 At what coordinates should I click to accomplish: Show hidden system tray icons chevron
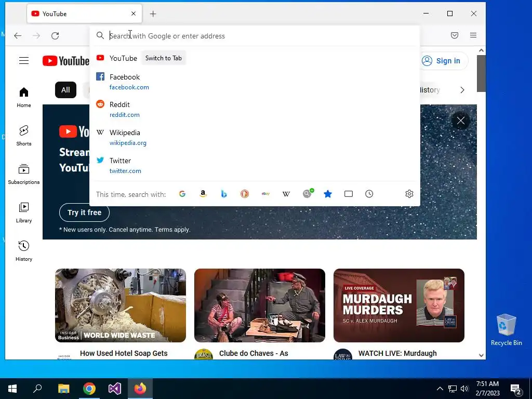pyautogui.click(x=440, y=389)
